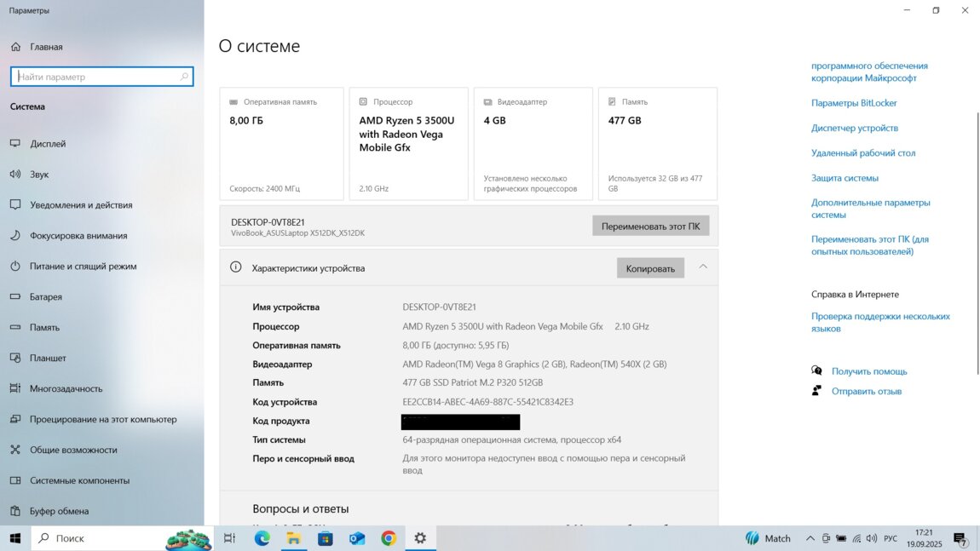The height and width of the screenshot is (551, 980).
Task: Click the Rename this PC button
Action: click(x=650, y=227)
